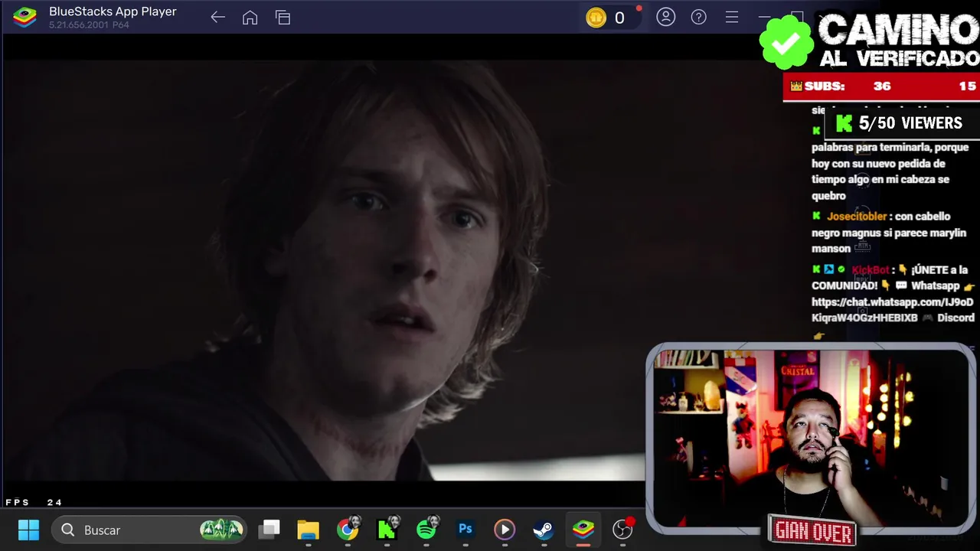Open the BlueStacks hamburger menu

click(731, 17)
